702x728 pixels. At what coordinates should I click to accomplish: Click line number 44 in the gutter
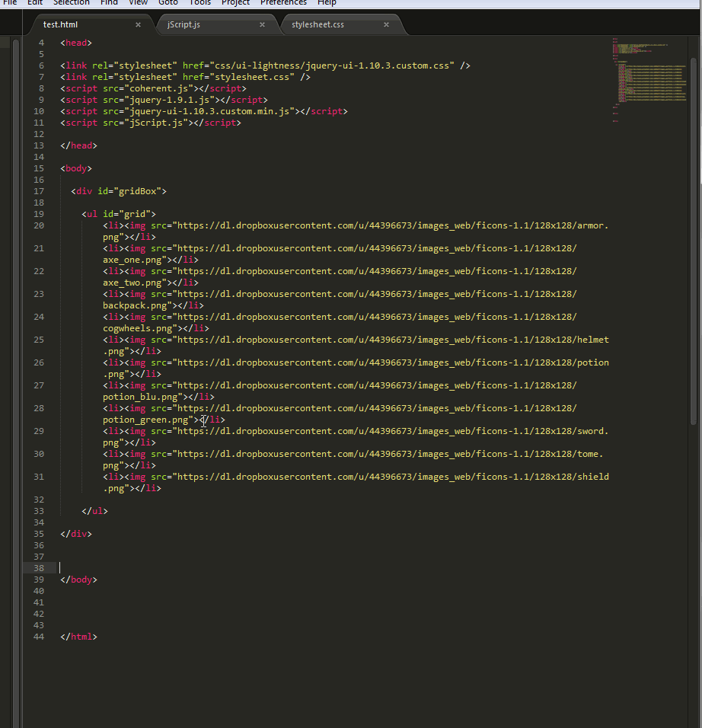pyautogui.click(x=38, y=637)
